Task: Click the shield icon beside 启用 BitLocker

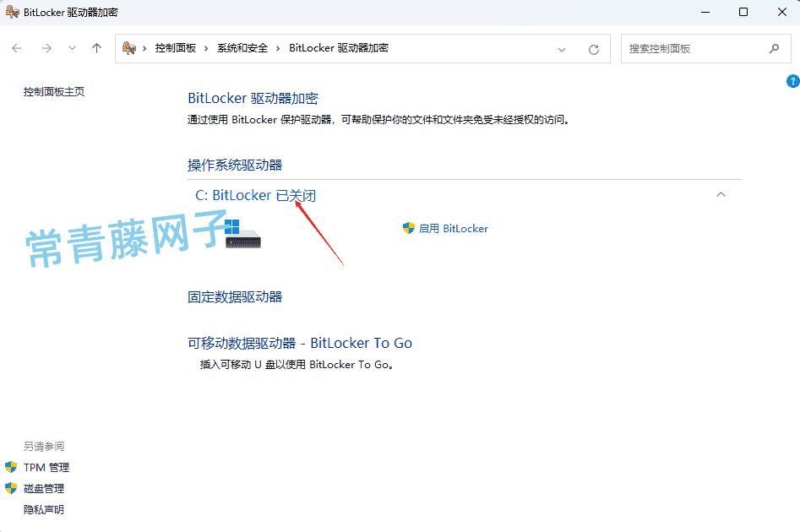Action: pos(409,228)
